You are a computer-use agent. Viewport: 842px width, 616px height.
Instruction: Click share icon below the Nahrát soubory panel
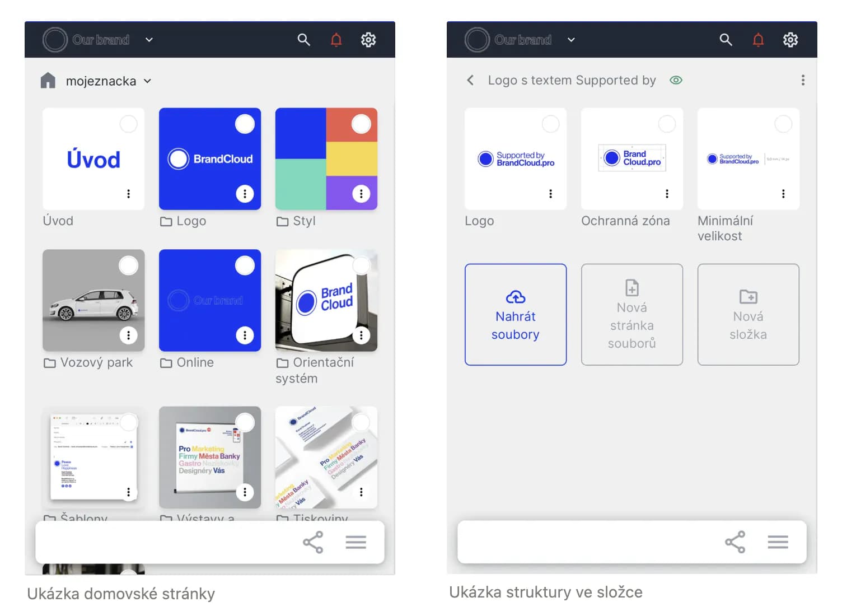735,542
